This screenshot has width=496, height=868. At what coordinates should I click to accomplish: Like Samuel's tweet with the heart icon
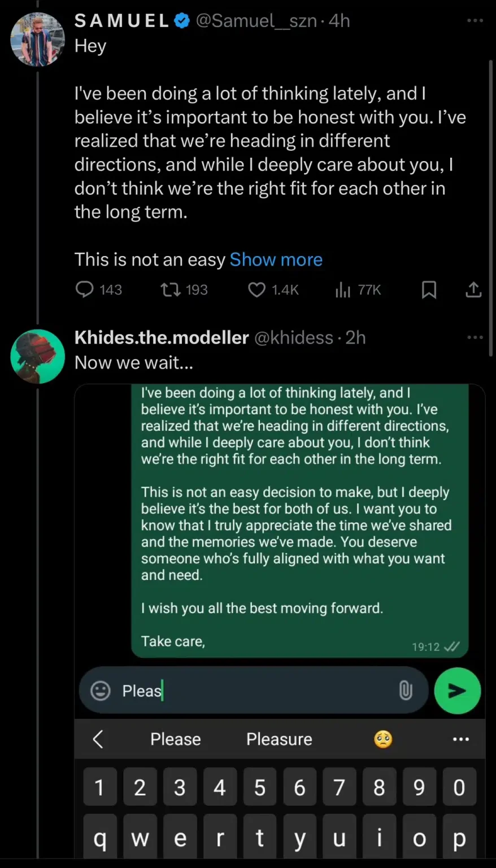pos(256,290)
